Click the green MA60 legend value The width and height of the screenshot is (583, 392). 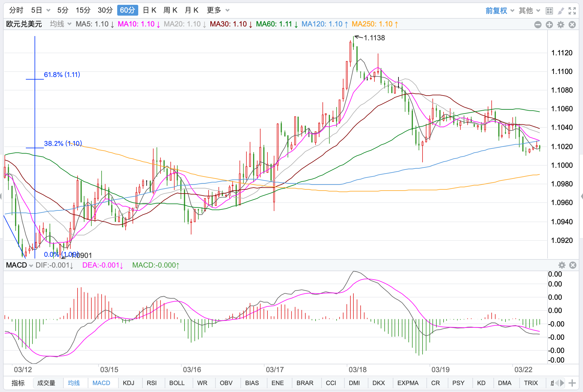coord(277,24)
